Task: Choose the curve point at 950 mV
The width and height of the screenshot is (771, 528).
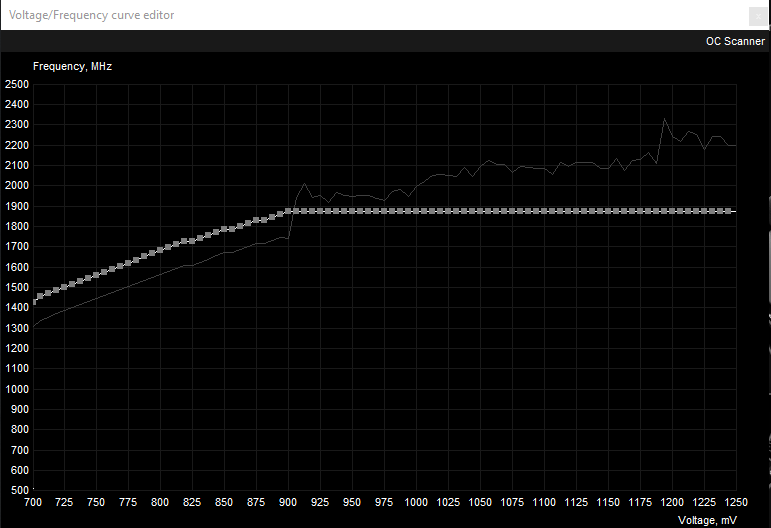Action: pos(353,211)
